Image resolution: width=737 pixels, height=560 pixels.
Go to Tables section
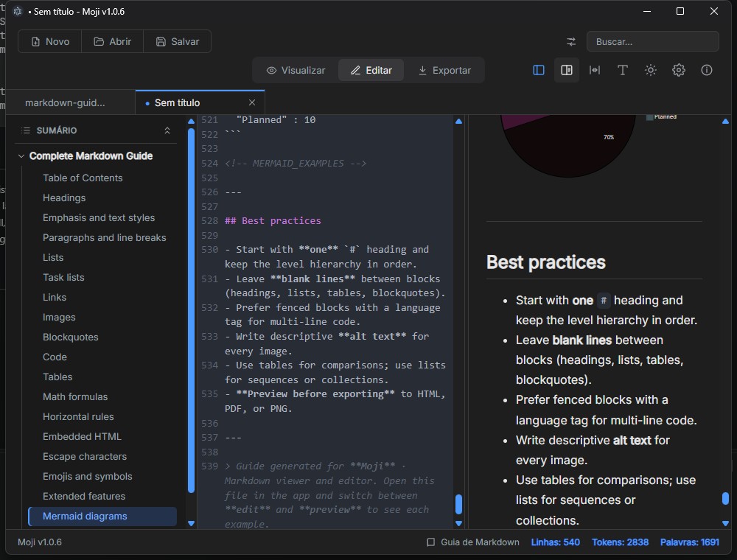pyautogui.click(x=57, y=377)
